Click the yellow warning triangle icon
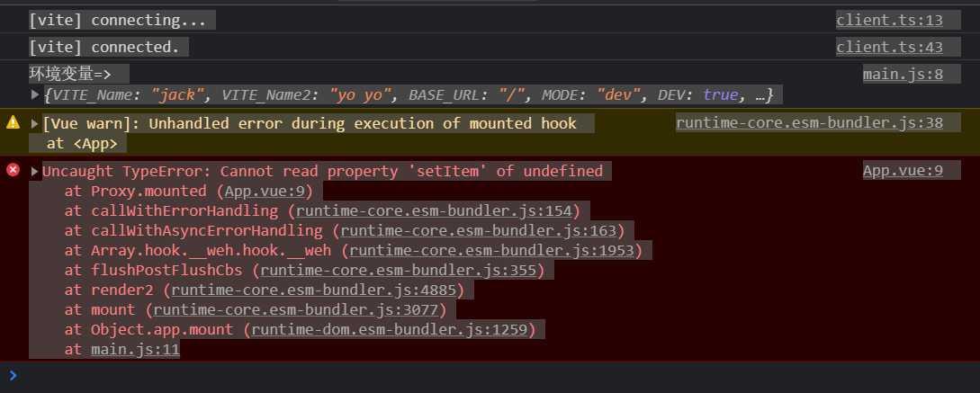Screen dimensions: 980x393 coord(13,122)
